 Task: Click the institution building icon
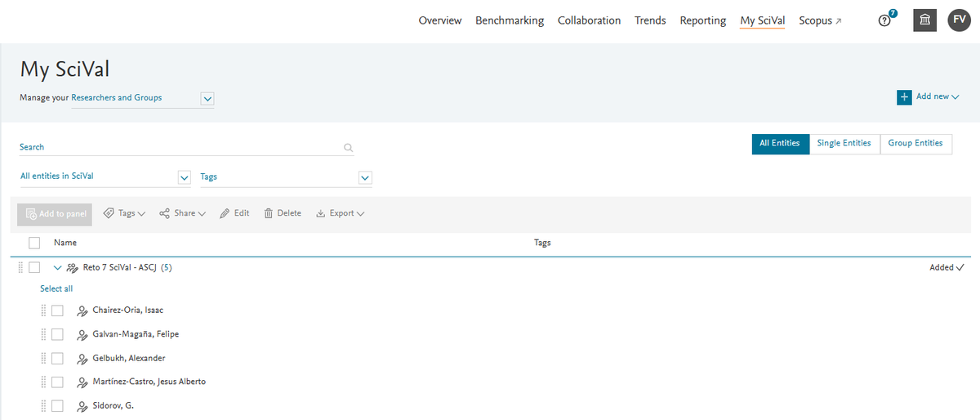924,20
